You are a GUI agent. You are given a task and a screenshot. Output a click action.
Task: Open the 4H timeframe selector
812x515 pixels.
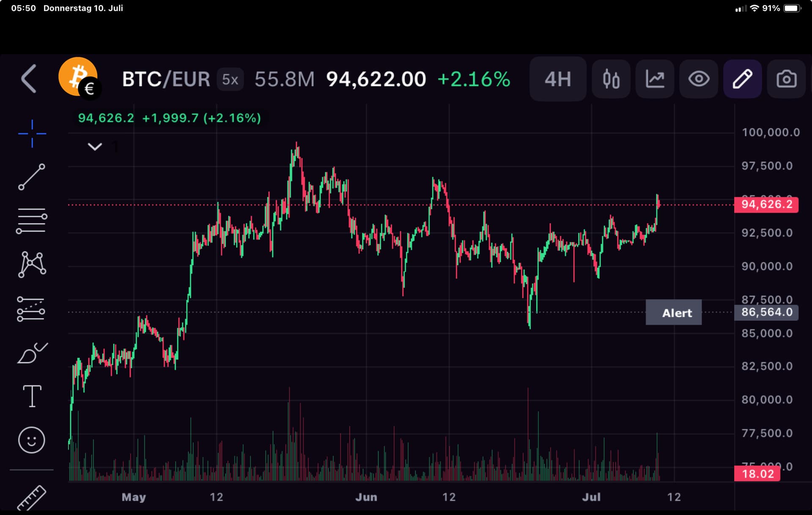pyautogui.click(x=557, y=79)
